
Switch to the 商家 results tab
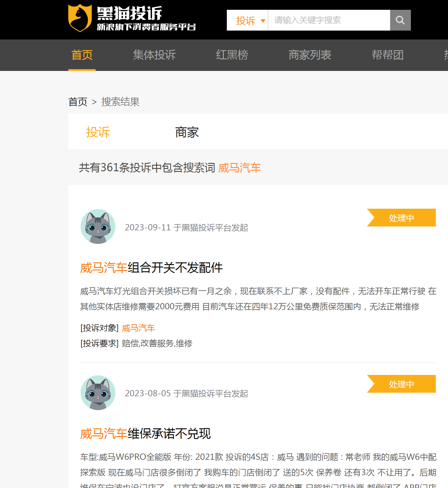(187, 132)
